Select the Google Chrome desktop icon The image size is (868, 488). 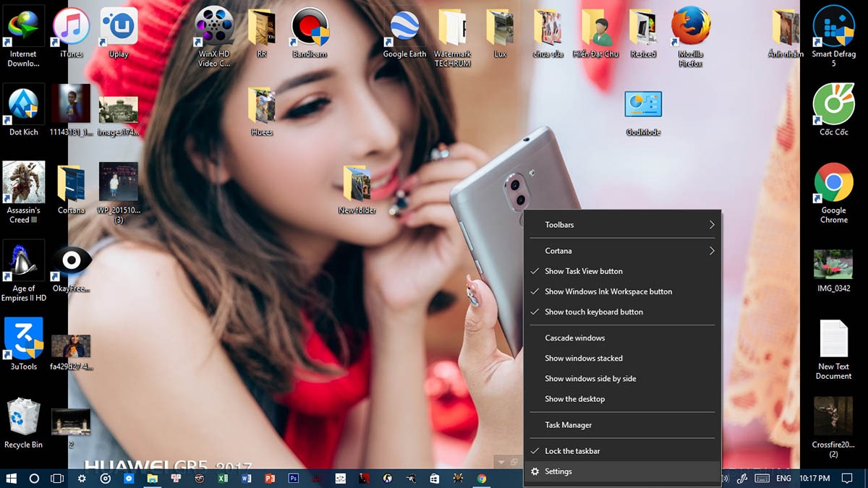tap(833, 192)
